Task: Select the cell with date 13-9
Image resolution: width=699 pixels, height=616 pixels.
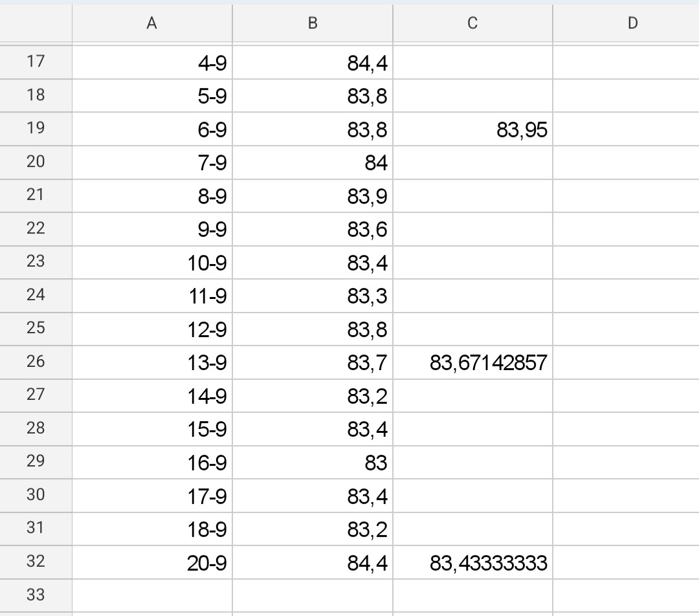Action: 151,362
